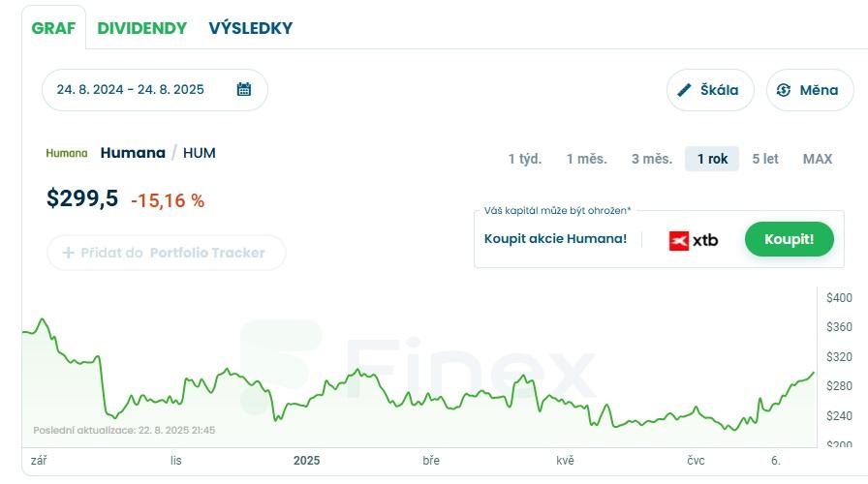Open the VÝSLEDKY tab

[250, 28]
